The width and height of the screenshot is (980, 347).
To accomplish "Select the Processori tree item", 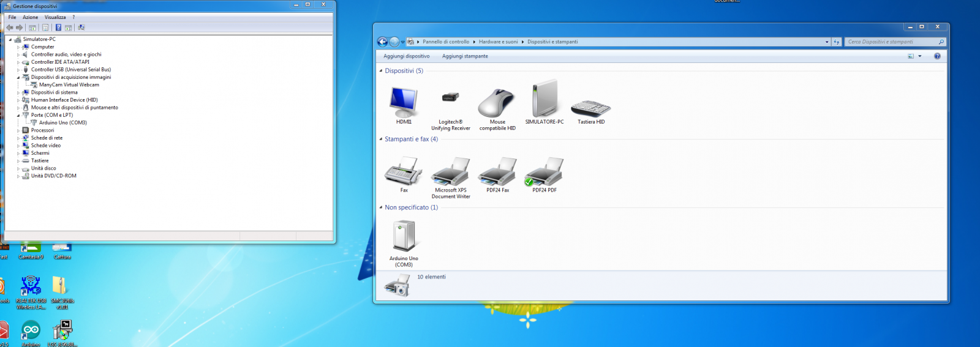I will (43, 130).
